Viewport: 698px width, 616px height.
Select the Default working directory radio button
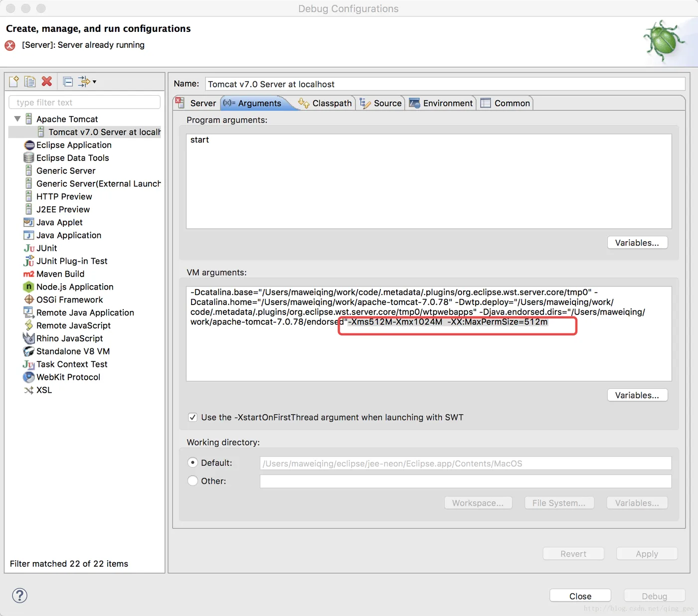point(193,462)
